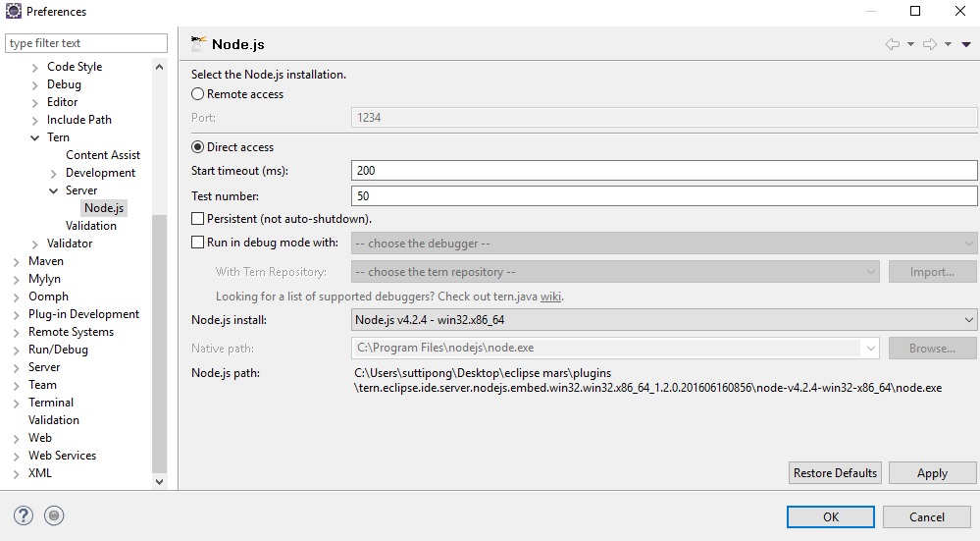Enable Persistent (not auto-shutdown) checkbox
This screenshot has width=980, height=541.
[197, 218]
